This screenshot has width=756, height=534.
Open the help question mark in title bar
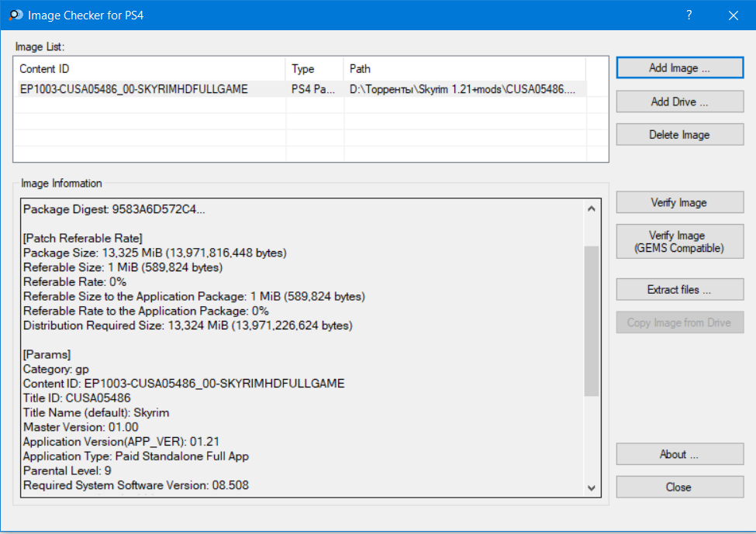(689, 15)
